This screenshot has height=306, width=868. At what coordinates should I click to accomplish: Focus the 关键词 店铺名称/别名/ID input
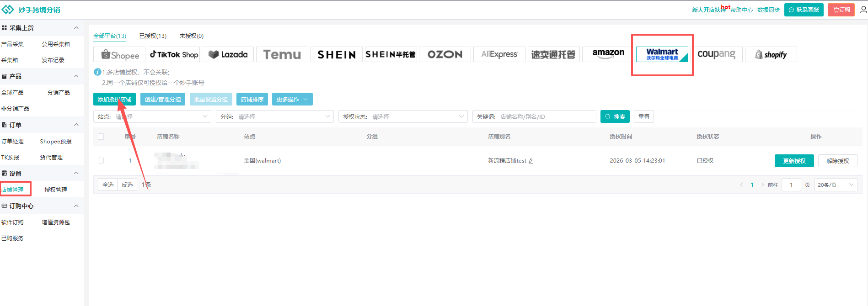(534, 117)
